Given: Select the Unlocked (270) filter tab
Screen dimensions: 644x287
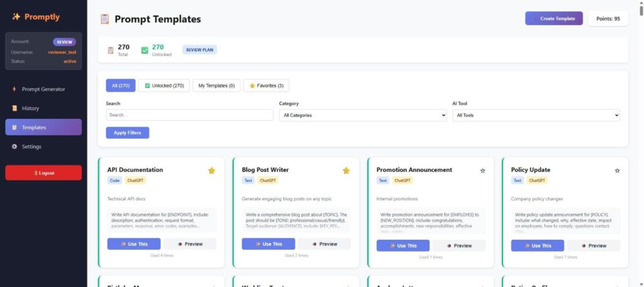Looking at the screenshot, I should (x=164, y=86).
